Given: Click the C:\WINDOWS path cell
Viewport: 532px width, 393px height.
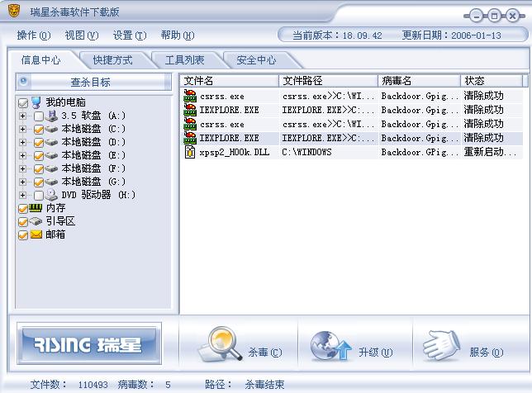Looking at the screenshot, I should (306, 152).
